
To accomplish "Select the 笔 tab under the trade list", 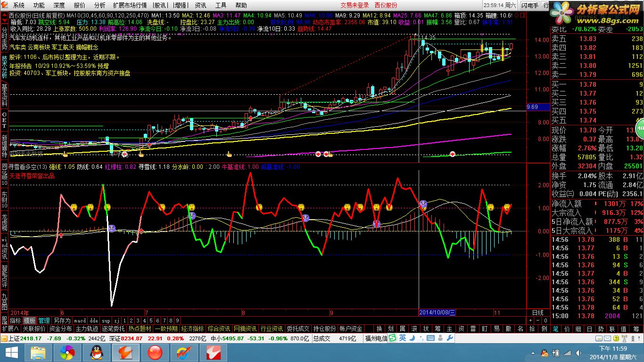I will [x=556, y=329].
